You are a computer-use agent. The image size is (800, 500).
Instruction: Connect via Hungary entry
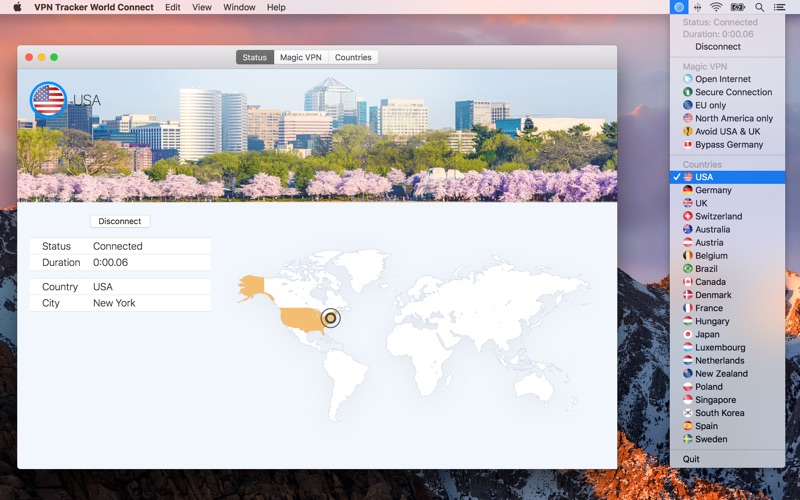click(x=728, y=321)
